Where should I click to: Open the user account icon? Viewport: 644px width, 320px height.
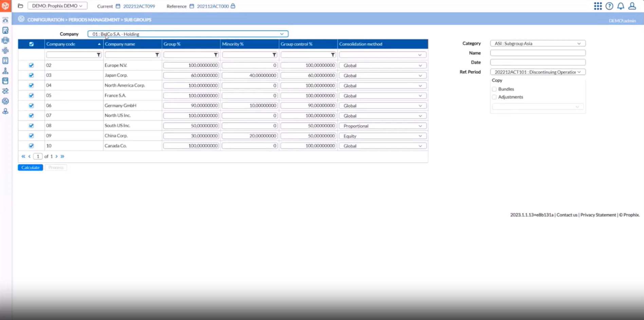[x=632, y=6]
